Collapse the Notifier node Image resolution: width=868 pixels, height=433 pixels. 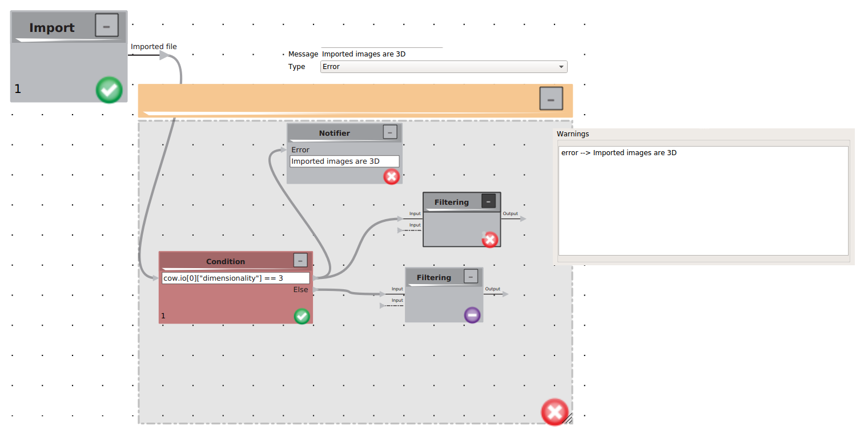tap(389, 132)
